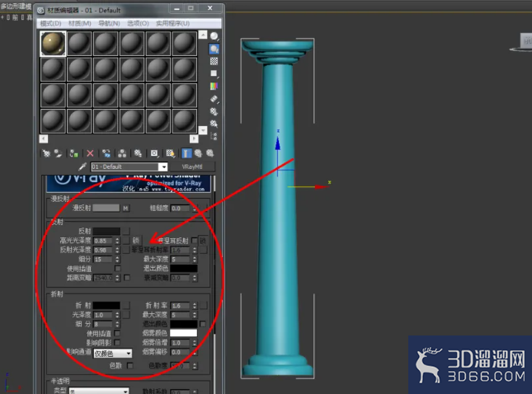Enable the 影响阴影 checkbox
Viewport: 532px width, 394px height.
click(x=117, y=342)
